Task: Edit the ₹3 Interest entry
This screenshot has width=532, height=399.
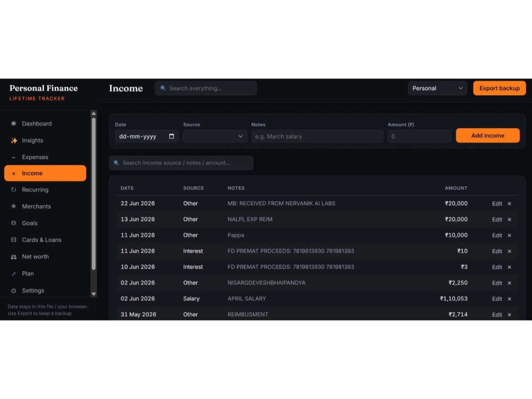Action: point(497,268)
